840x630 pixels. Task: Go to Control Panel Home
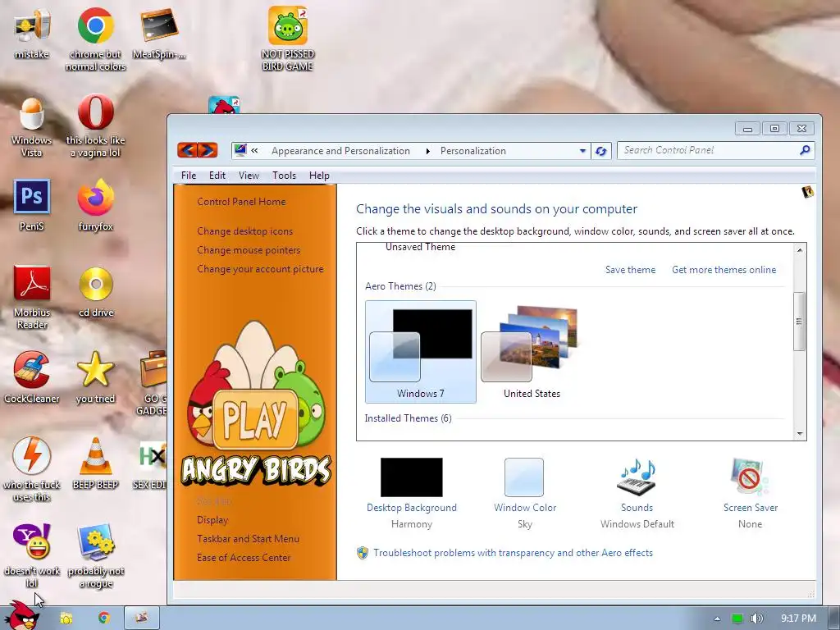pyautogui.click(x=241, y=202)
